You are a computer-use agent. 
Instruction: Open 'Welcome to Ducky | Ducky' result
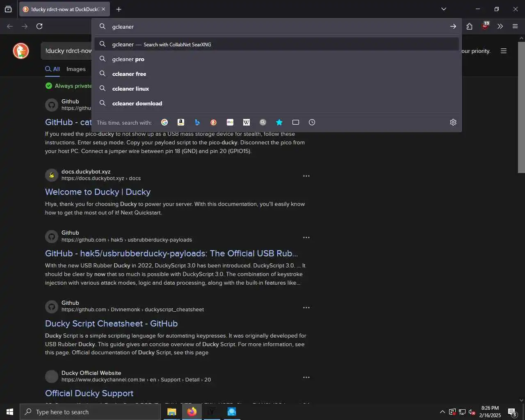(98, 192)
